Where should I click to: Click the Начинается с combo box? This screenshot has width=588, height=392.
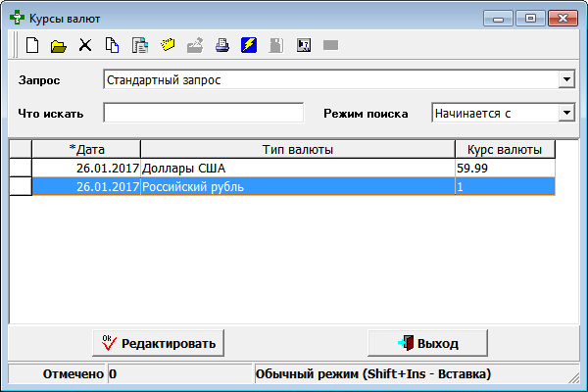(504, 113)
